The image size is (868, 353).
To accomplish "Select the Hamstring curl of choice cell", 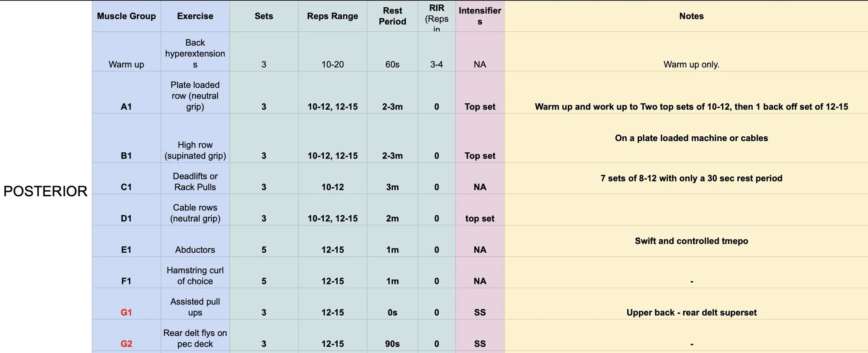I will [195, 276].
